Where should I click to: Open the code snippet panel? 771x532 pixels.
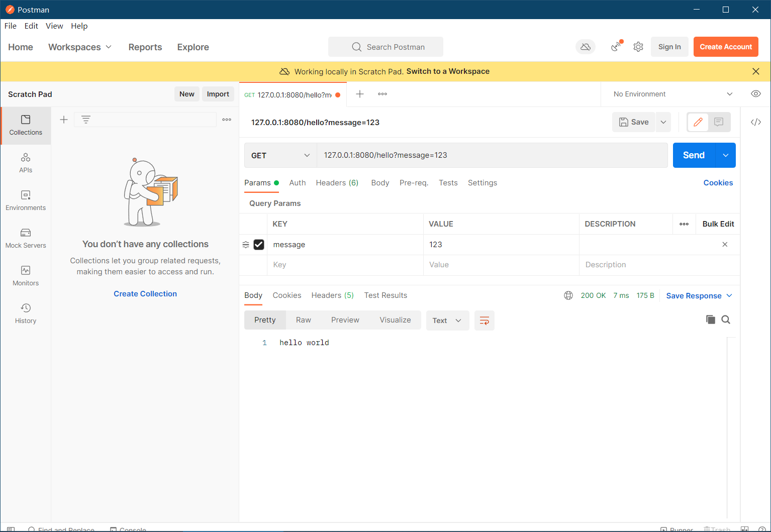tap(756, 122)
